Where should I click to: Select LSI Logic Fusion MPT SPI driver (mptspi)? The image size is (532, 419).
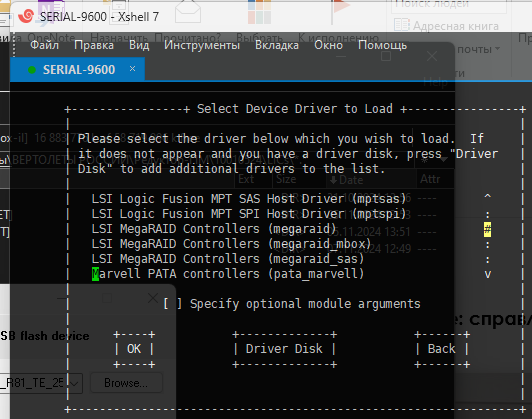249,214
